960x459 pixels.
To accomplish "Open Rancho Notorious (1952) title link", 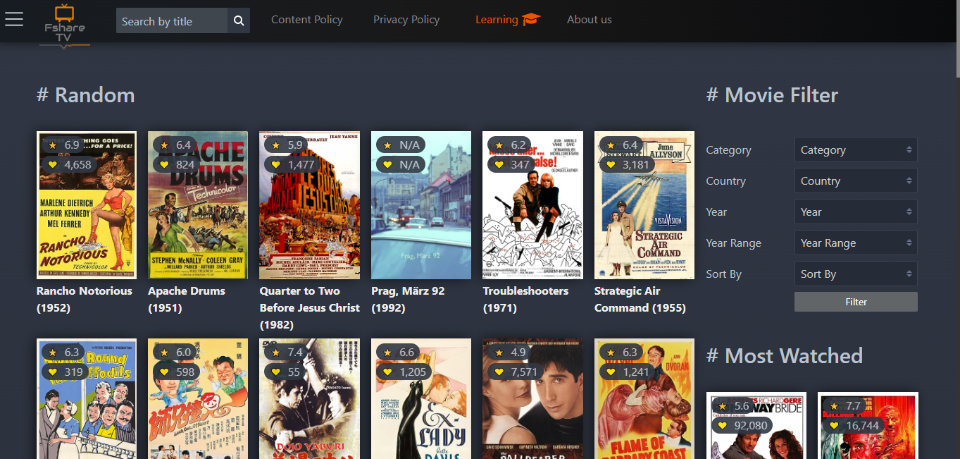I will 84,299.
